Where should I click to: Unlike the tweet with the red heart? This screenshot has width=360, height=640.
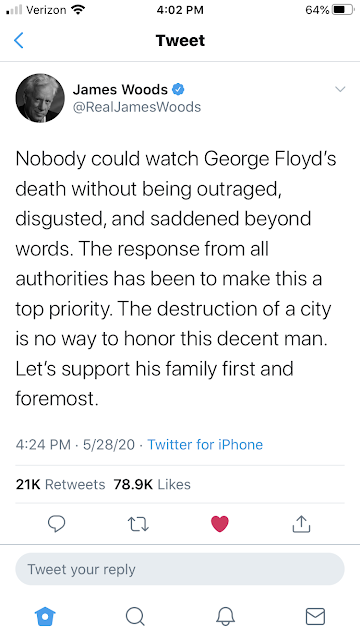point(220,524)
